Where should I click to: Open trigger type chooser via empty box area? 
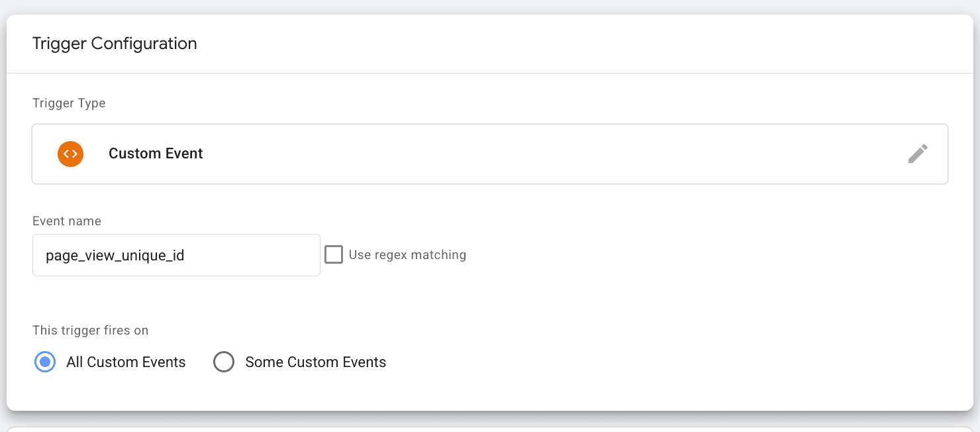tap(530, 154)
